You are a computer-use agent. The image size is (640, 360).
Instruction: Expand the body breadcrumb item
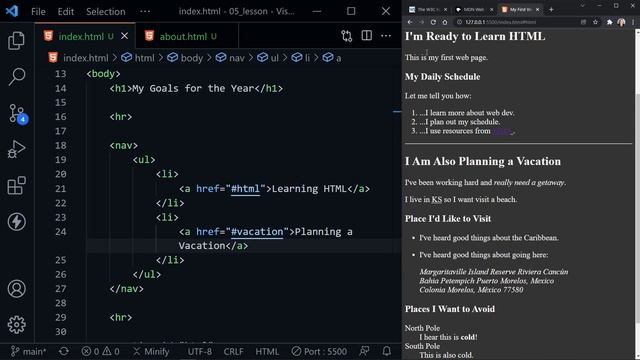(191, 58)
